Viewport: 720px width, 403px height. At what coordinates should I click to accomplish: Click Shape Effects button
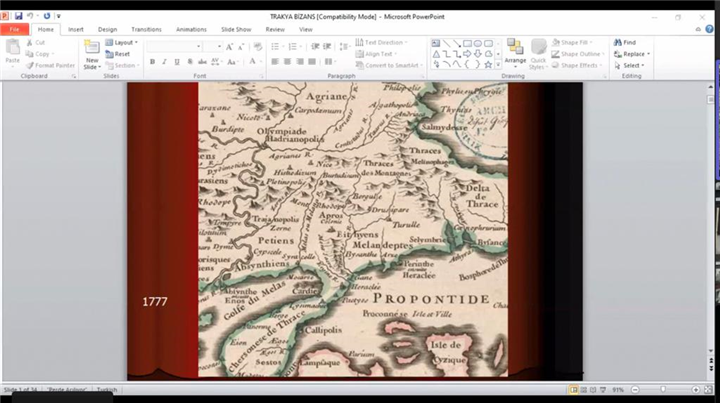point(577,65)
